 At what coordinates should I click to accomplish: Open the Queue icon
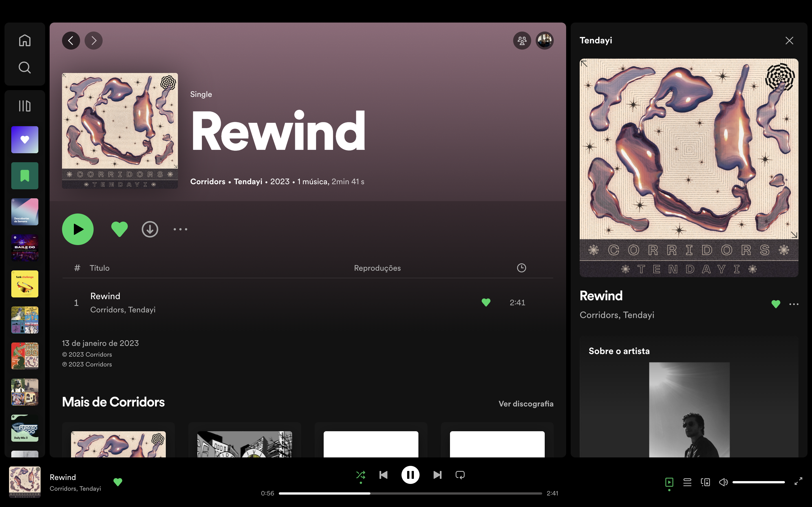pyautogui.click(x=687, y=482)
